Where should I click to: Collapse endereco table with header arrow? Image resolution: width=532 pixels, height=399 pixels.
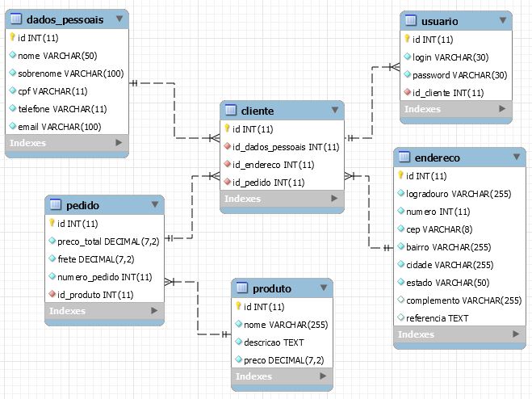click(517, 157)
